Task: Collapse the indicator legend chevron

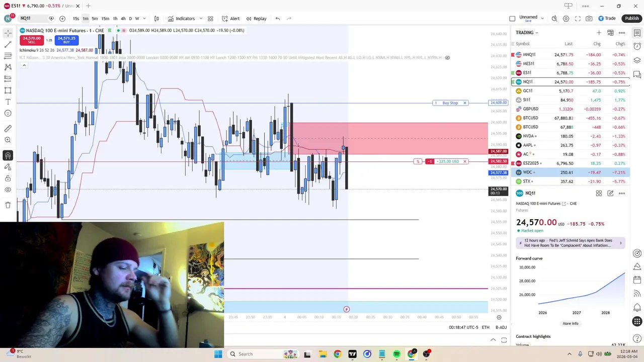Action: pos(24,65)
